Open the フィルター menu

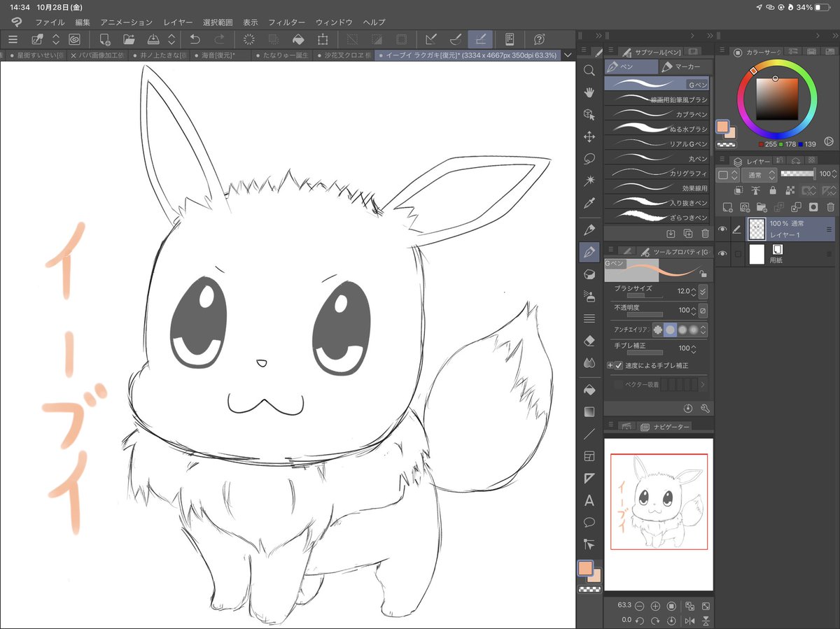pyautogui.click(x=287, y=22)
